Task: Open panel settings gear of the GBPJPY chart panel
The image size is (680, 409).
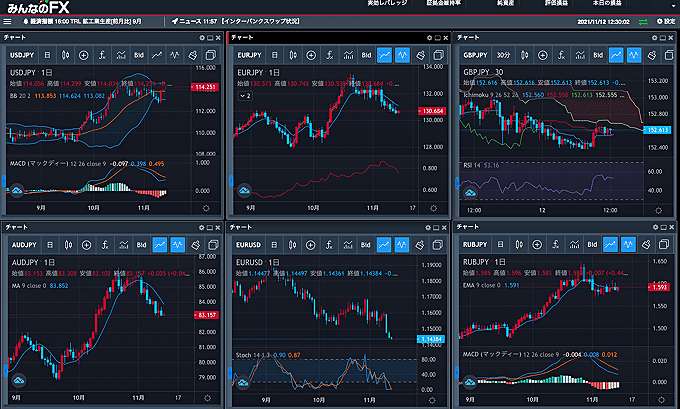Action: coord(655,38)
